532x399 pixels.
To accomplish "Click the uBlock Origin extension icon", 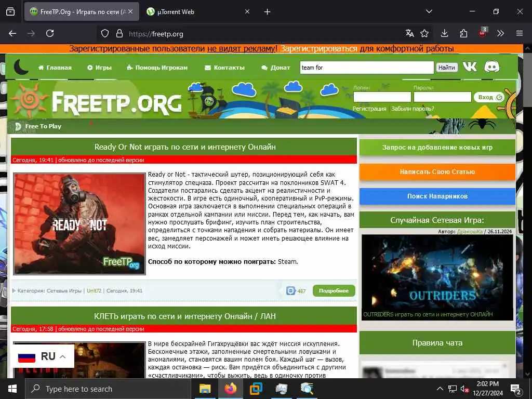I will pos(483,33).
